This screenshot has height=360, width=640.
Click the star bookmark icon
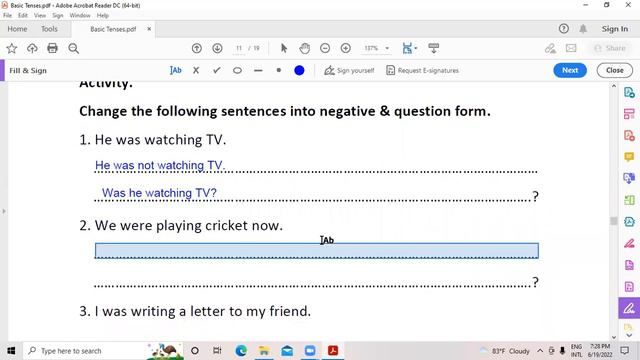(11, 49)
